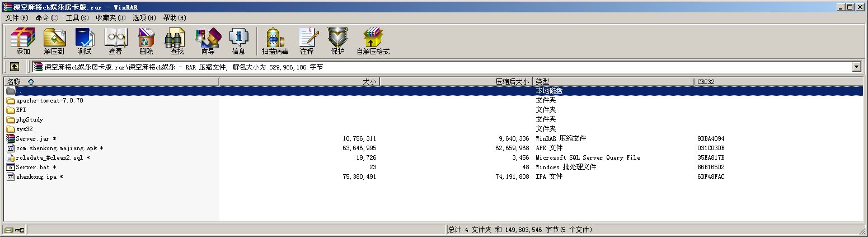Go up one folder level button
The width and height of the screenshot is (868, 237).
click(x=15, y=67)
